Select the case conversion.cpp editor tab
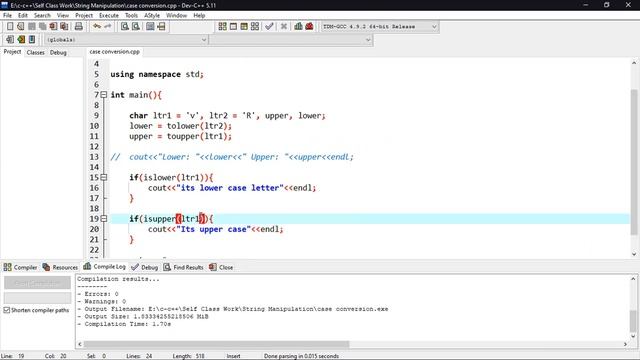 tap(115, 52)
